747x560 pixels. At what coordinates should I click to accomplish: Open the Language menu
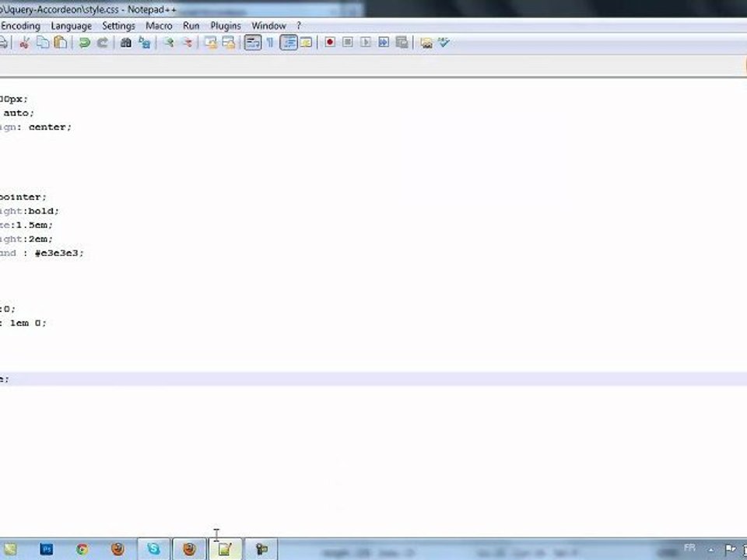(x=71, y=26)
